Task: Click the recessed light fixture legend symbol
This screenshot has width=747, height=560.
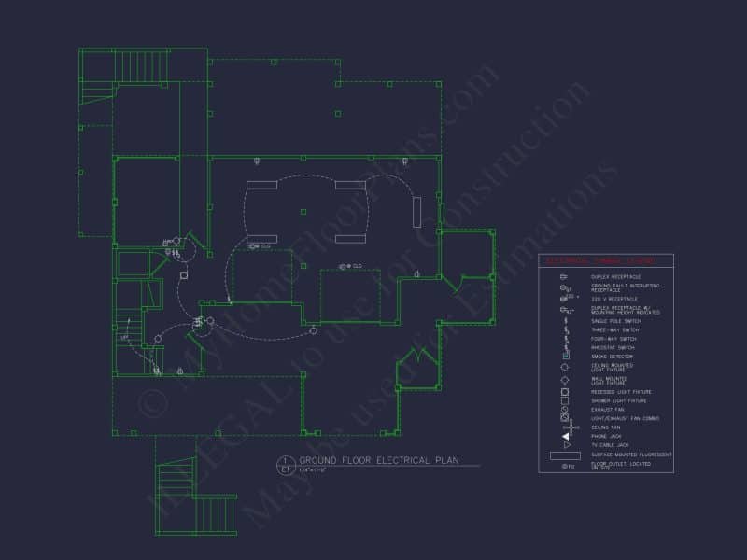Action: click(x=565, y=392)
